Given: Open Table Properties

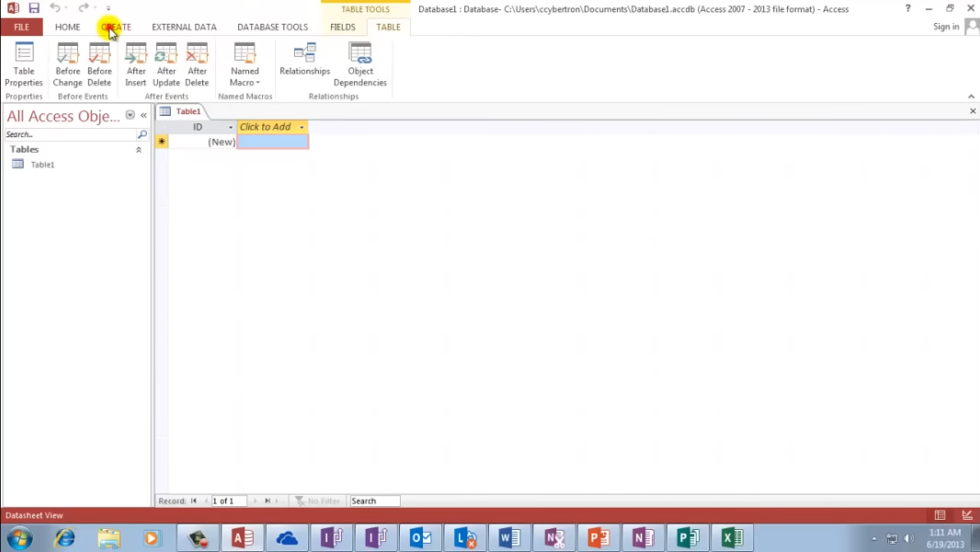Looking at the screenshot, I should coord(24,64).
